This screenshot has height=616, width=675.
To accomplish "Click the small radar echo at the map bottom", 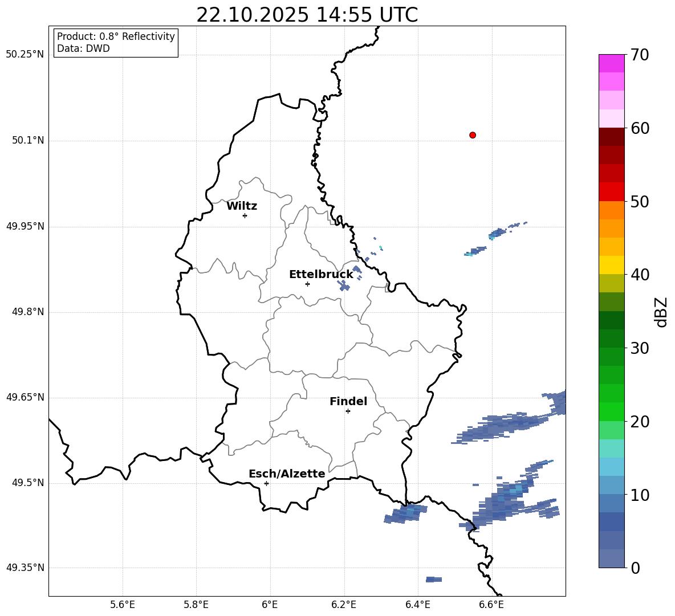I will (433, 580).
